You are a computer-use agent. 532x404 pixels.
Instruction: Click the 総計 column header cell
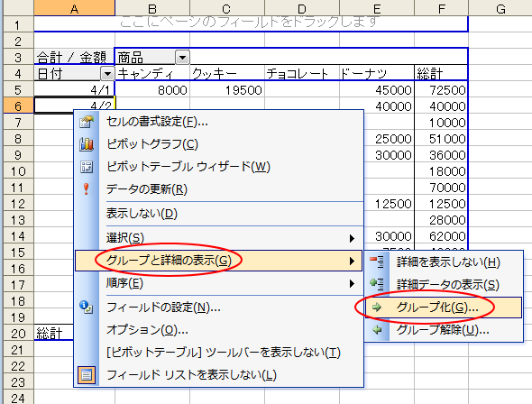click(441, 73)
